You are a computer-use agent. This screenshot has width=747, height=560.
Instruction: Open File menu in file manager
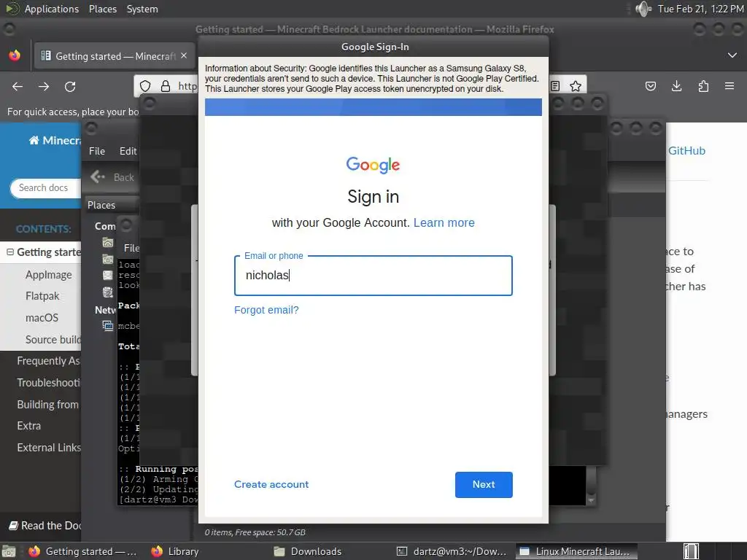coord(97,151)
